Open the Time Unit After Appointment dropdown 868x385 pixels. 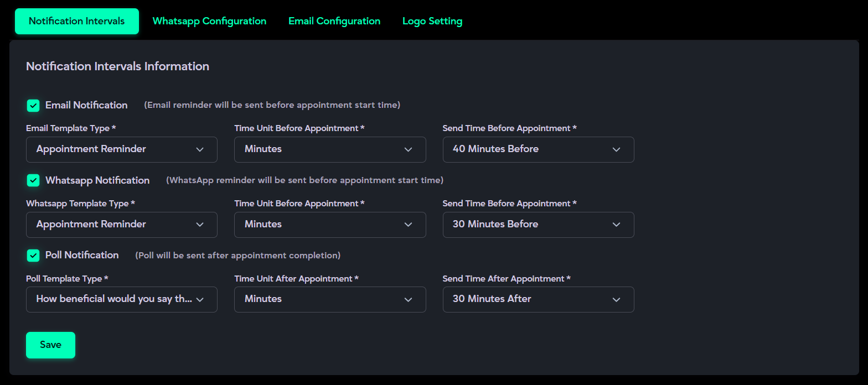(329, 299)
